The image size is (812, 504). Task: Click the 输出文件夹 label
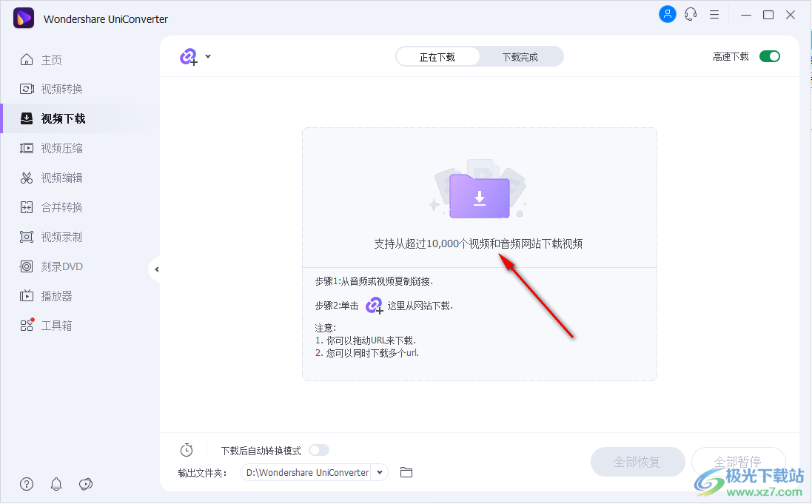click(x=203, y=473)
